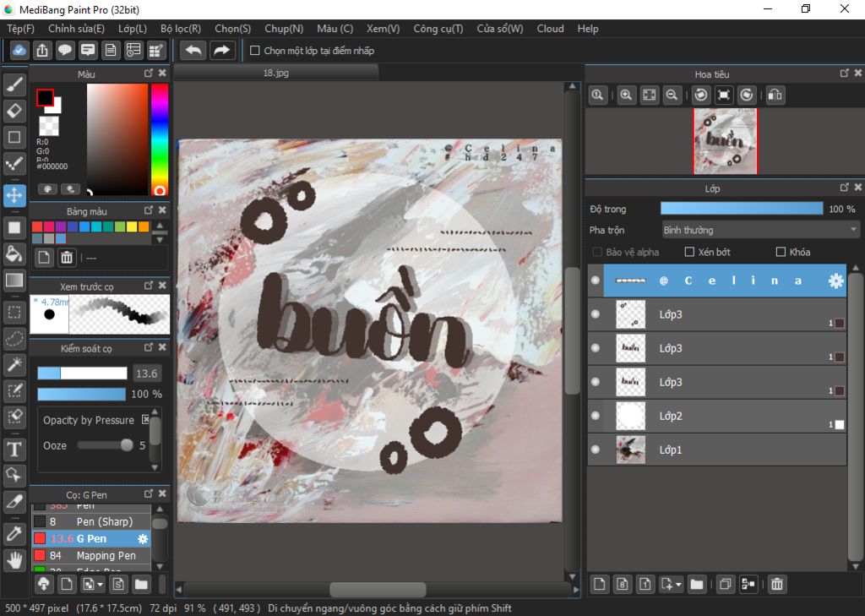Click the hue color strip
Viewport: 865px width, 616px height.
(160, 139)
